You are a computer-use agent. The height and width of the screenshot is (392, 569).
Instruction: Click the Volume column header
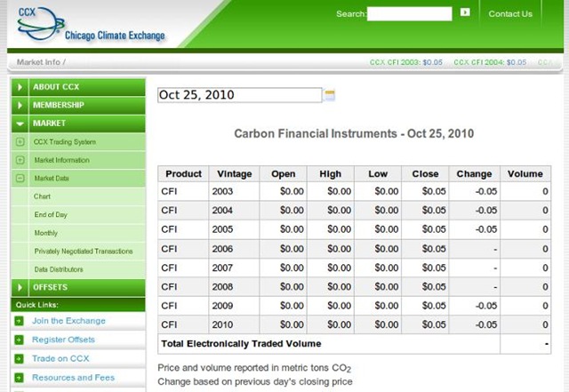[525, 174]
